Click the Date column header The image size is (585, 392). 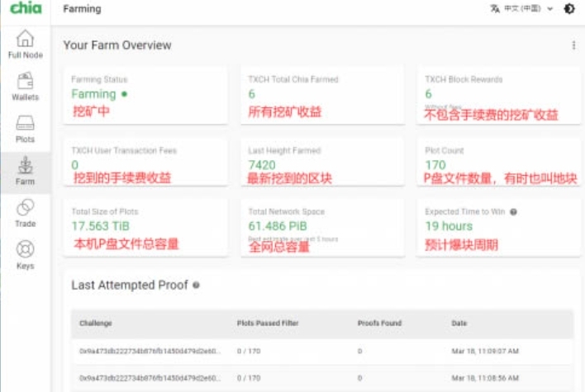pyautogui.click(x=459, y=324)
